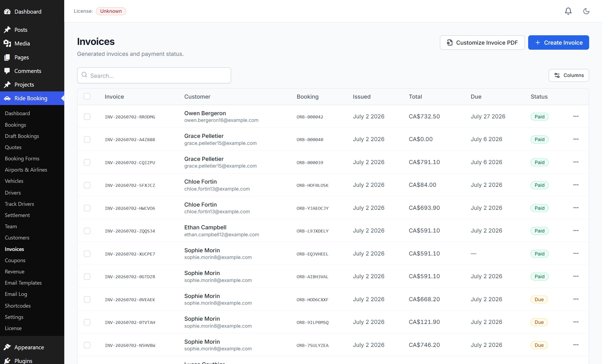Open actions menu for INV-20260702-SFXJCZ
Viewport: 602px width, 364px height.
click(x=576, y=185)
